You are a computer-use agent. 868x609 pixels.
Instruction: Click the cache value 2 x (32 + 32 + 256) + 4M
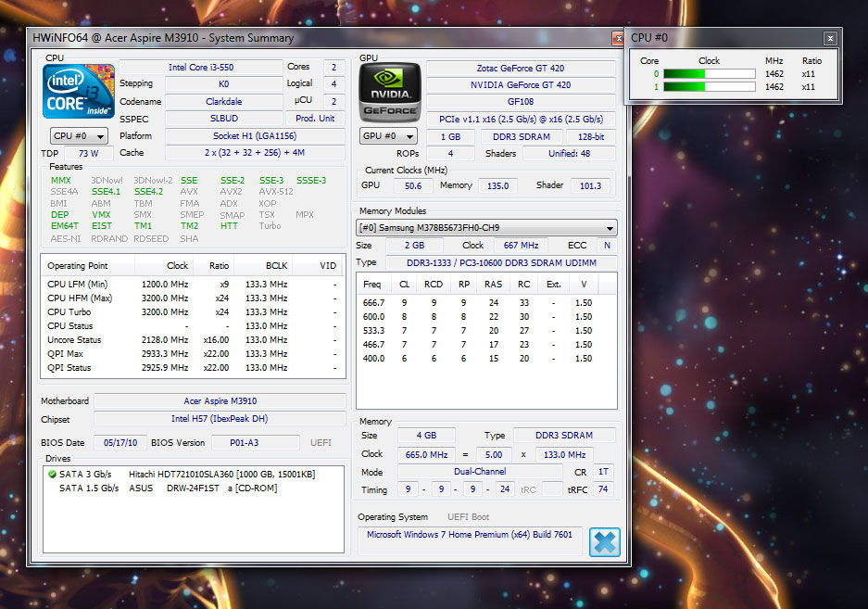(x=255, y=152)
